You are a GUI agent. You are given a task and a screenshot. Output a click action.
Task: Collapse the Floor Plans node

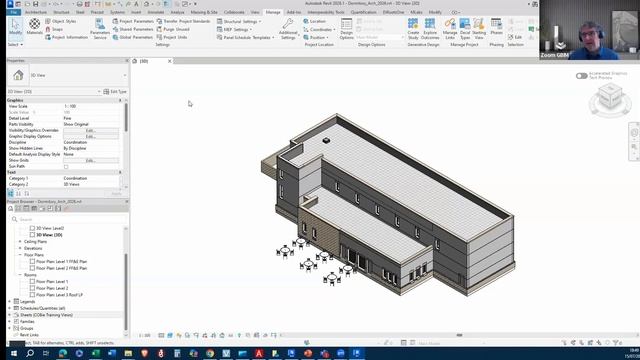(x=20, y=255)
